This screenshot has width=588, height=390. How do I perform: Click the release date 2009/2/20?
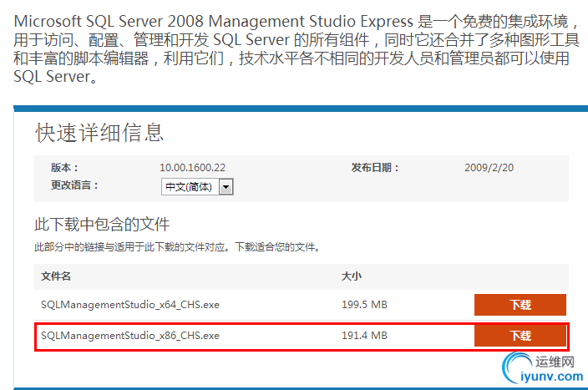click(489, 168)
